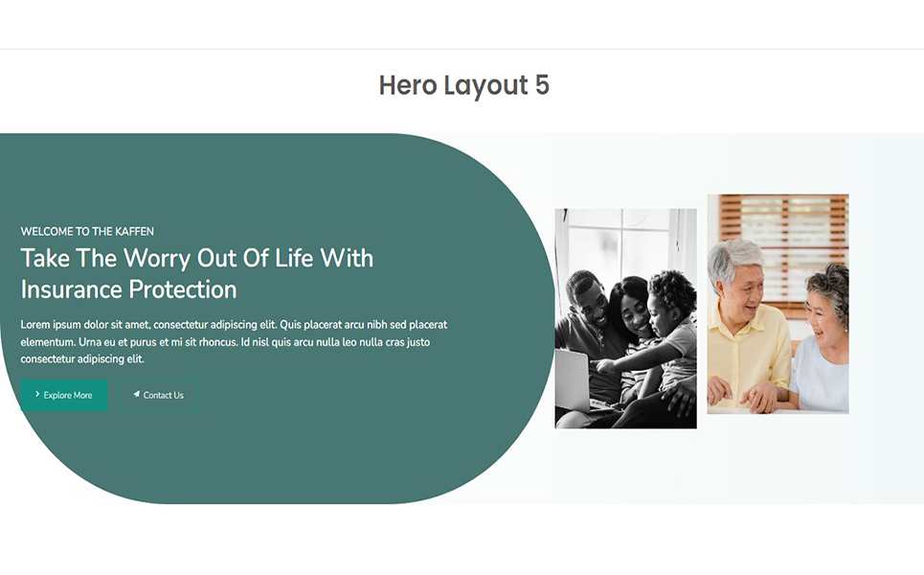Click the paper plane icon beside Contact Us
The height and width of the screenshot is (575, 924).
tap(137, 394)
